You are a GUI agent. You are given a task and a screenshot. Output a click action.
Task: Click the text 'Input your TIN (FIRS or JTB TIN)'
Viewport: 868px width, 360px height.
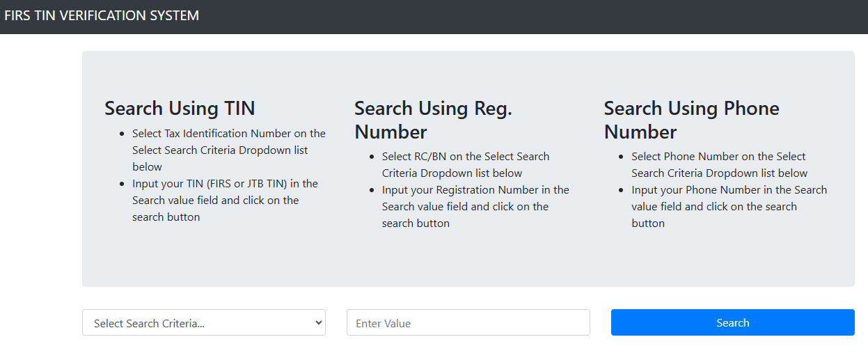click(208, 183)
